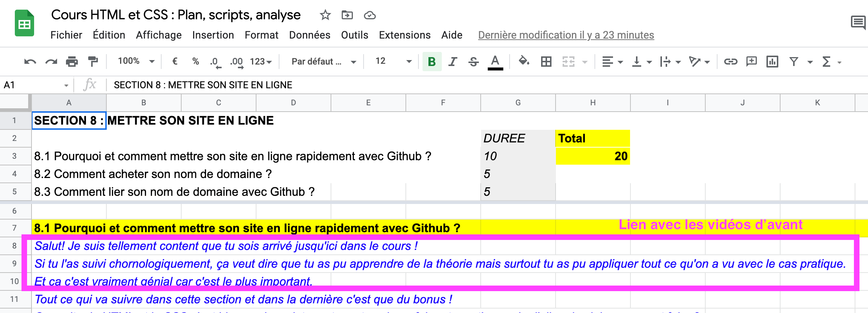Click the Undo arrow icon

point(30,62)
